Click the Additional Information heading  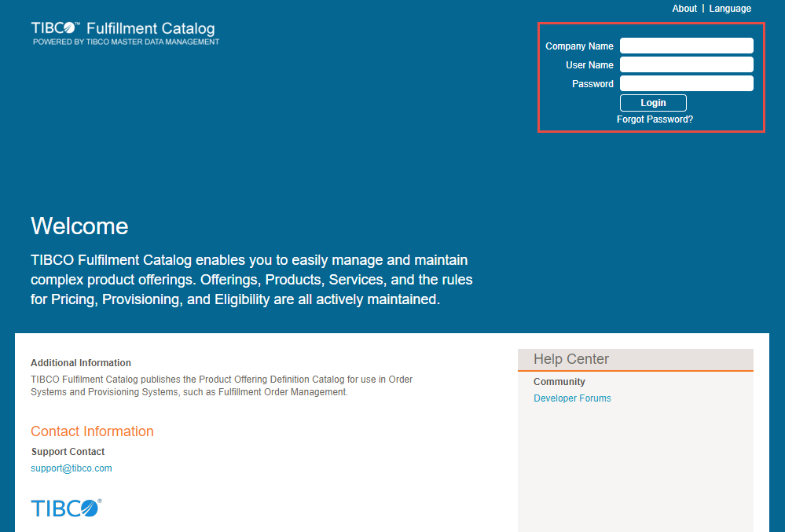point(81,363)
